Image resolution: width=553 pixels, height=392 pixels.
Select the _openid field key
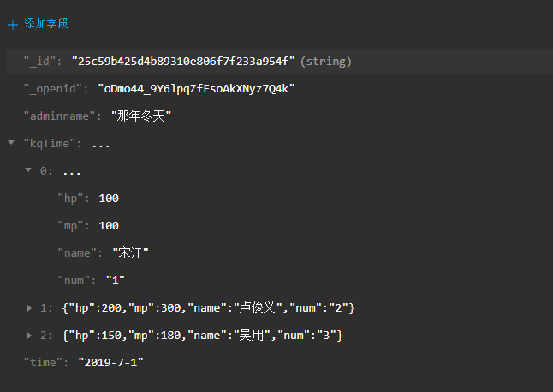[x=52, y=89]
